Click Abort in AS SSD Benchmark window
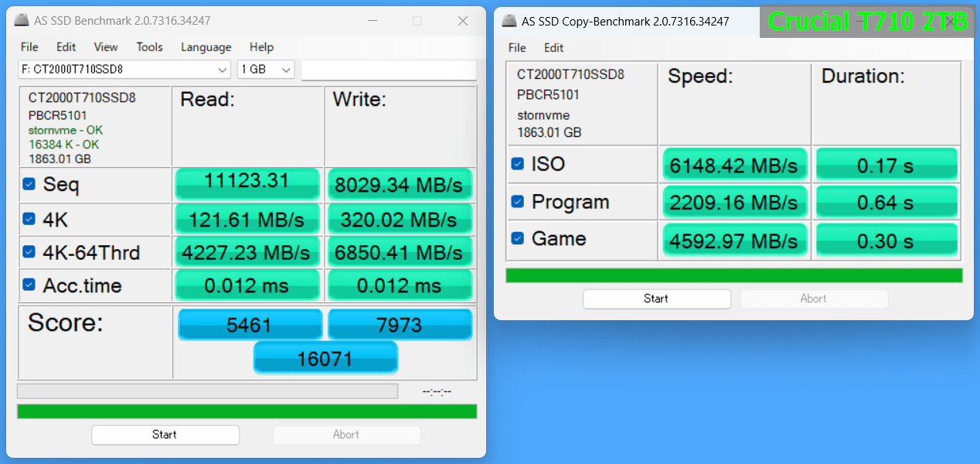The width and height of the screenshot is (980, 464). [x=346, y=435]
